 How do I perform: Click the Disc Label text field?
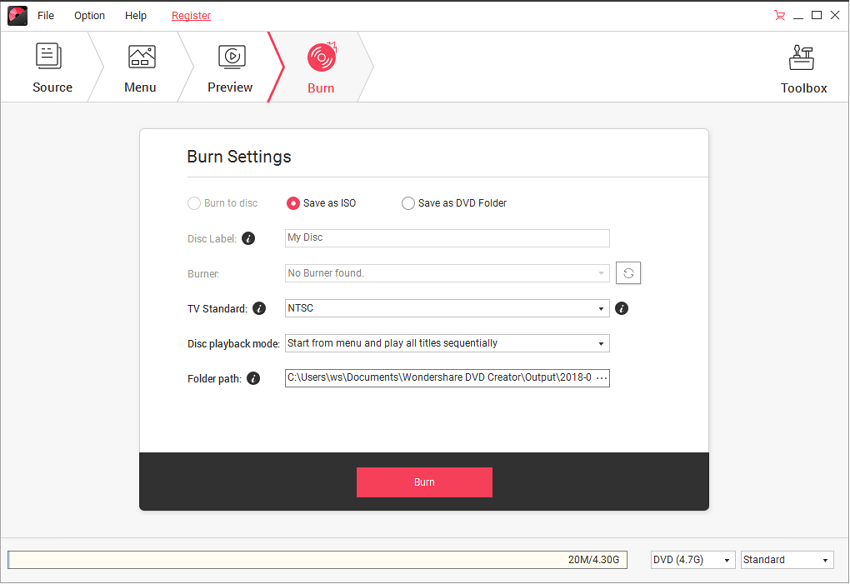pyautogui.click(x=447, y=238)
